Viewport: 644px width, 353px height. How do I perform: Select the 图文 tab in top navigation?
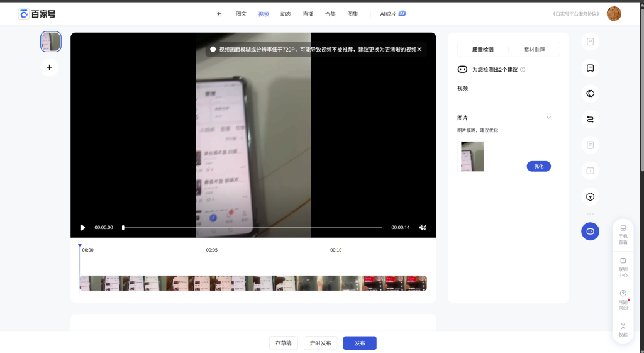pyautogui.click(x=241, y=14)
